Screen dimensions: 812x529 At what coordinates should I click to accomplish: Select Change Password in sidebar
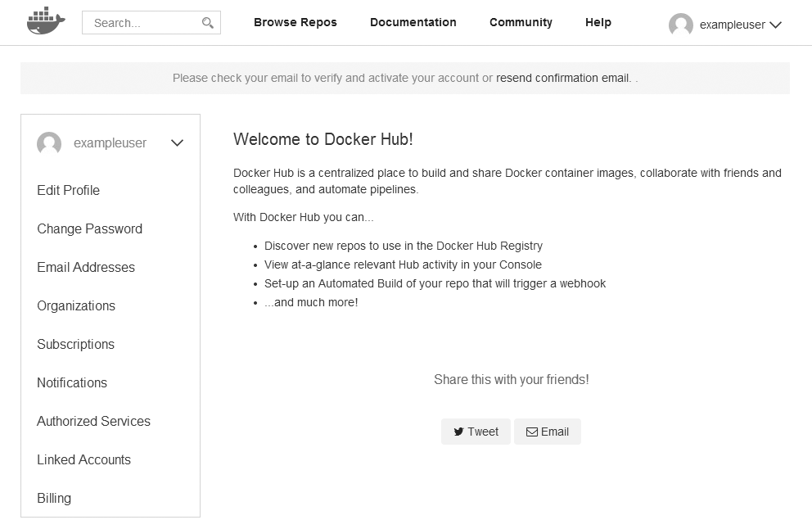89,228
